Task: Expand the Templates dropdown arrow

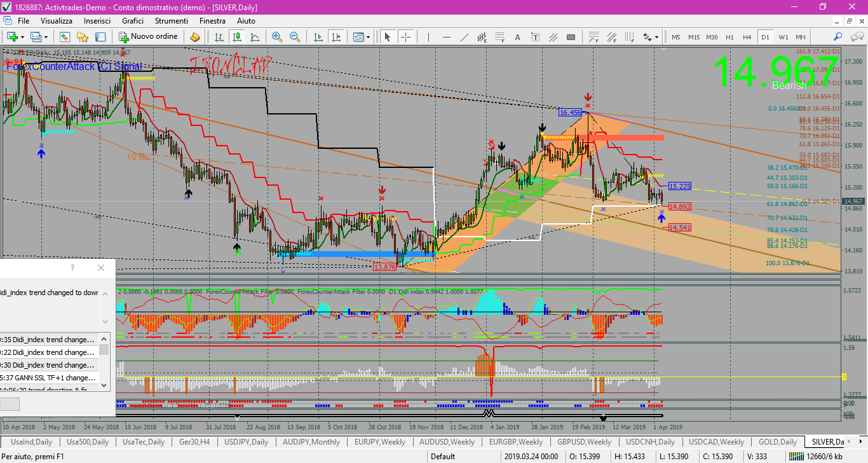Action: 369,37
